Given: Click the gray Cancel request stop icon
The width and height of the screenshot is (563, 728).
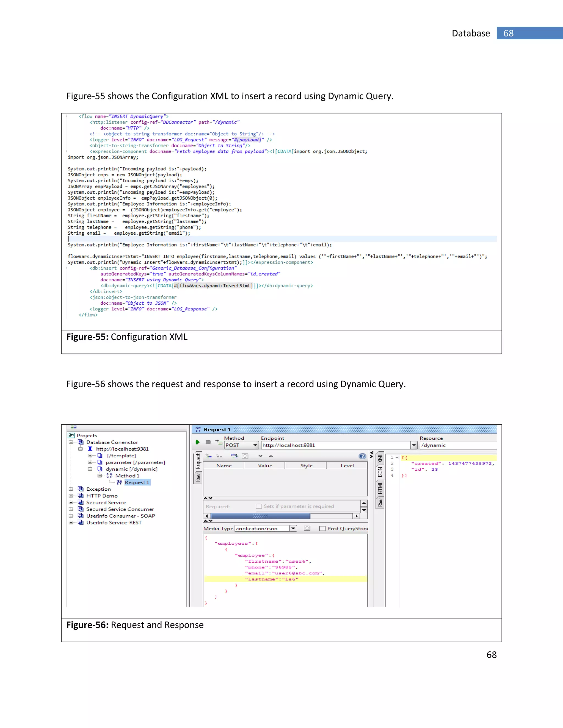Looking at the screenshot, I should tap(208, 442).
